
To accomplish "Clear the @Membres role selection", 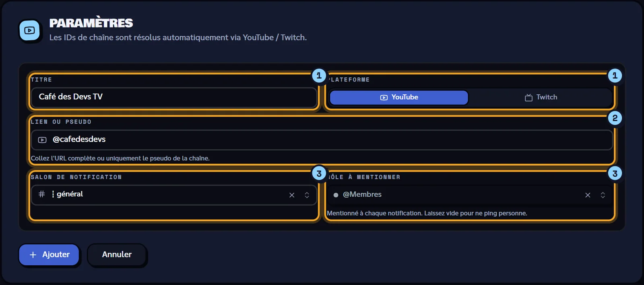I will click(x=588, y=195).
